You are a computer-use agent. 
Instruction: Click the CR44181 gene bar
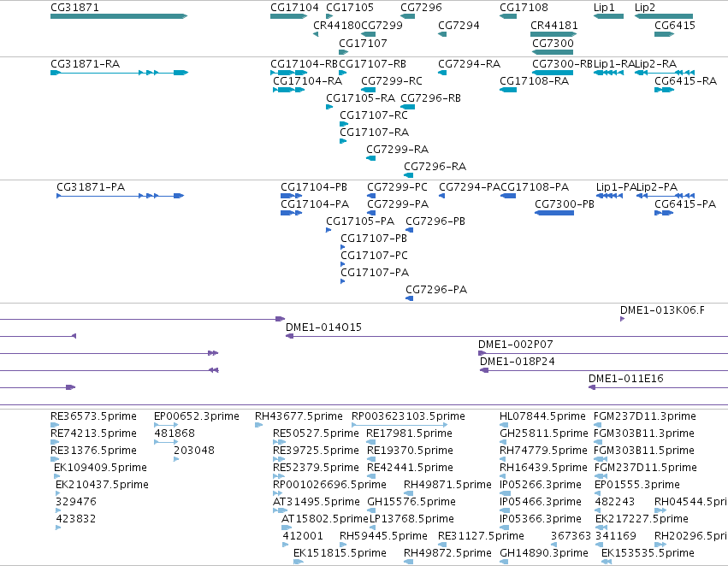pos(553,34)
